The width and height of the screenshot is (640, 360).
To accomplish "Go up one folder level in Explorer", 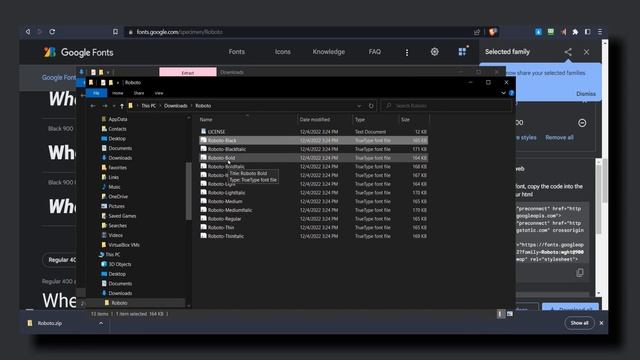I will click(x=122, y=106).
